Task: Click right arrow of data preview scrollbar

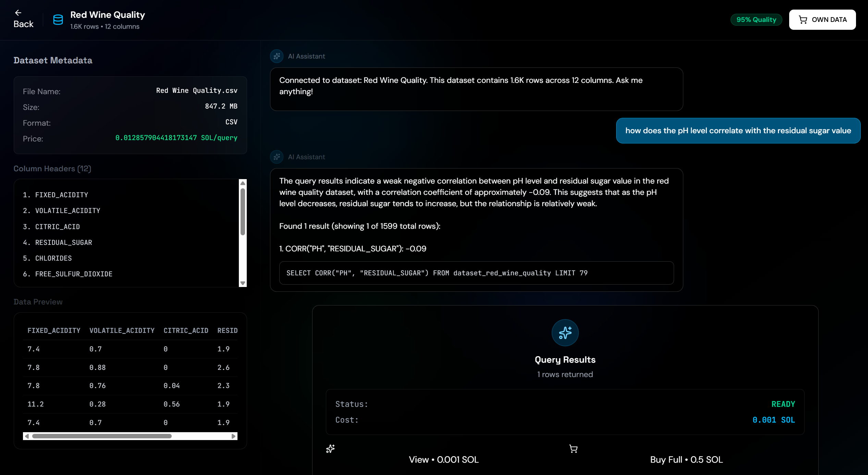Action: (233, 436)
